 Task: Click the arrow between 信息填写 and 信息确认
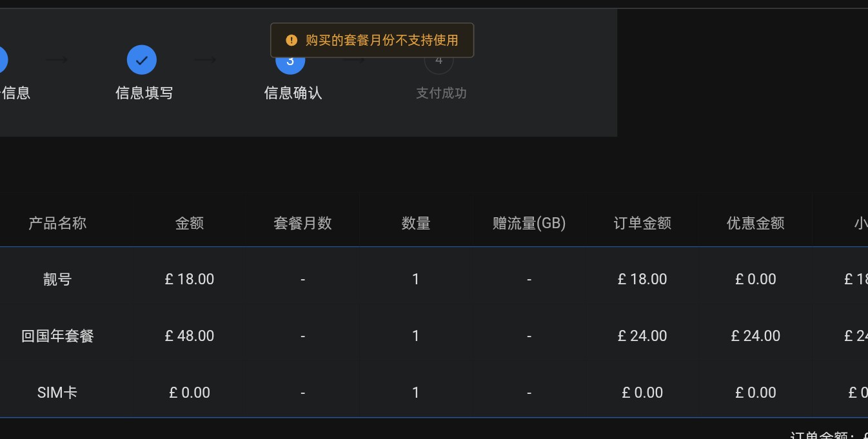click(205, 60)
